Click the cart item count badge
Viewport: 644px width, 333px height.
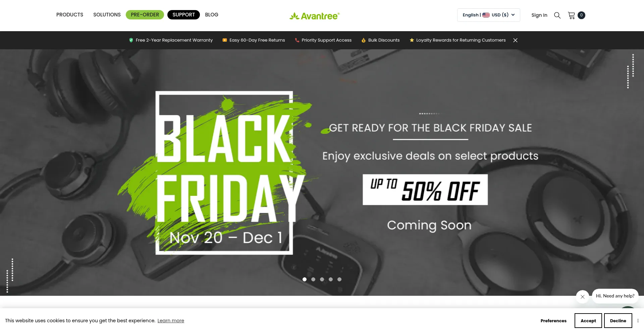(x=581, y=15)
